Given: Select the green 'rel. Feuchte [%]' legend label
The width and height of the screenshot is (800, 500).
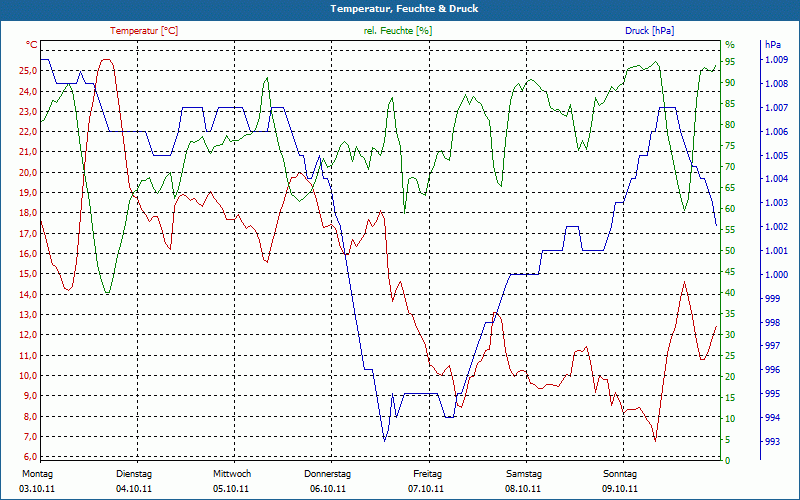Looking at the screenshot, I should [x=397, y=31].
